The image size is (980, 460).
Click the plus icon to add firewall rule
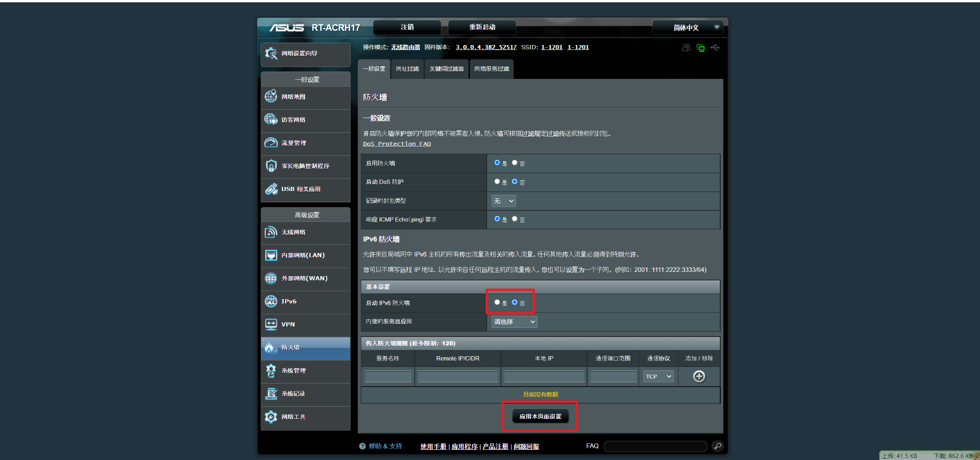[699, 376]
